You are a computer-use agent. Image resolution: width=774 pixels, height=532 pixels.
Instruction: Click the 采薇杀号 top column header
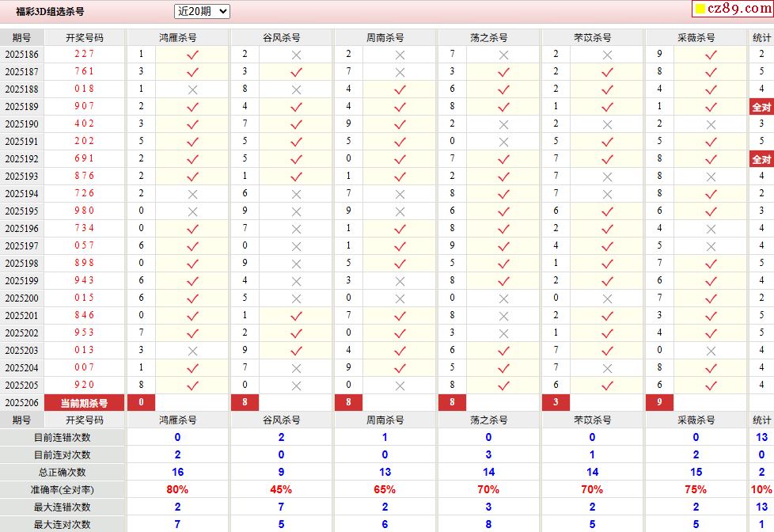coord(696,37)
